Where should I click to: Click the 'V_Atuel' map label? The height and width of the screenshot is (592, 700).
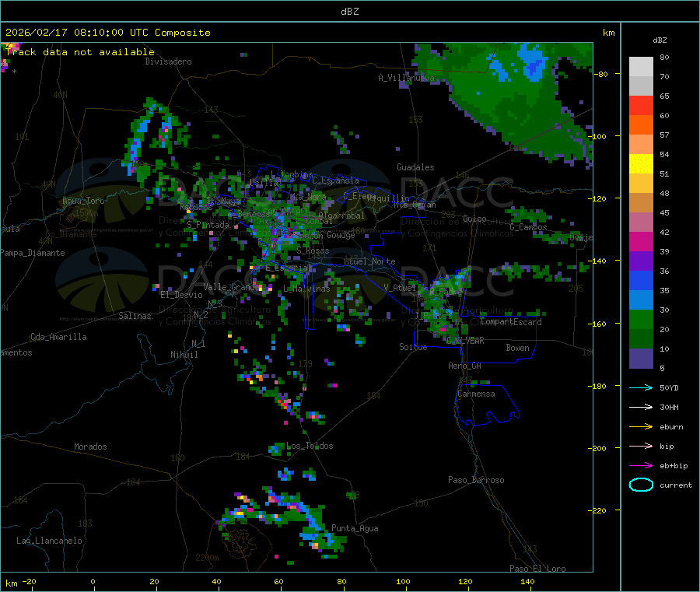click(x=400, y=288)
